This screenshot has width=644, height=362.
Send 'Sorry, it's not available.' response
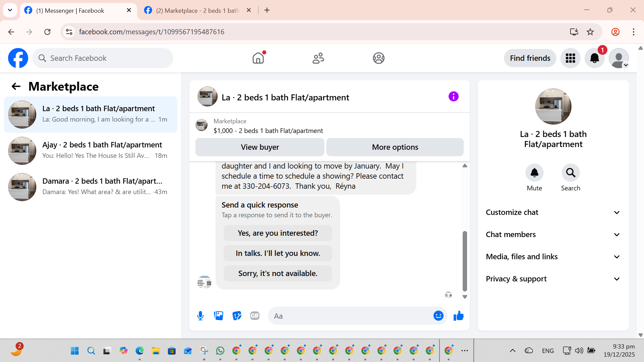pyautogui.click(x=278, y=273)
